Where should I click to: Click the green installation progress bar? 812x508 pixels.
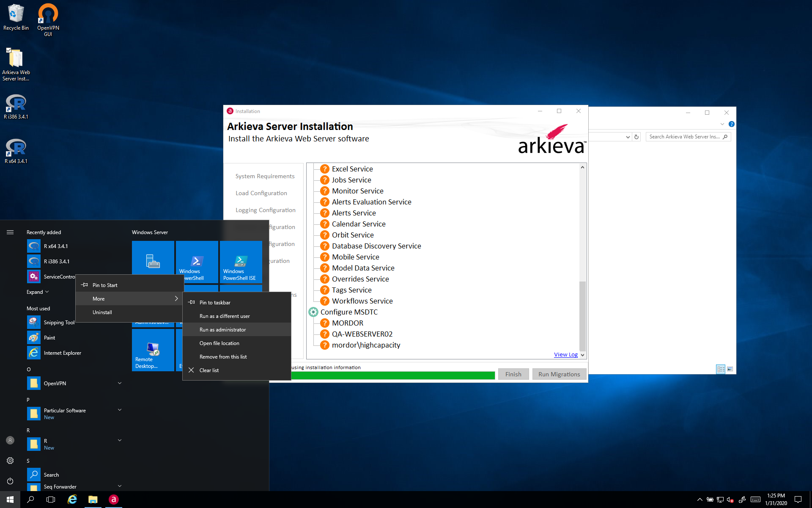coord(393,375)
